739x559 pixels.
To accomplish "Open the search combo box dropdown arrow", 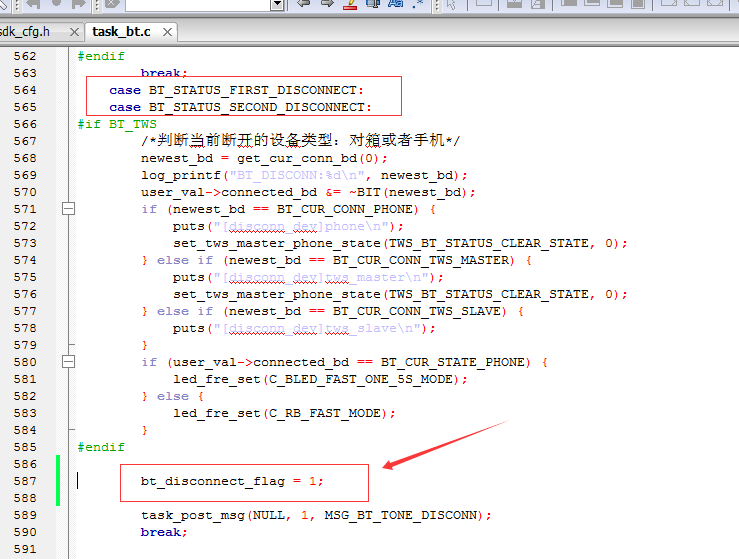I will click(x=277, y=5).
